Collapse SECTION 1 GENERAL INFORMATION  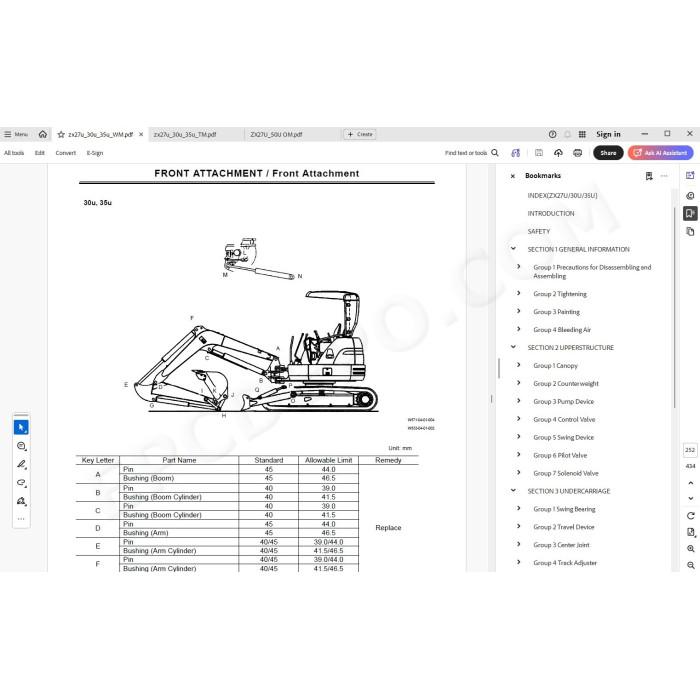pos(513,249)
